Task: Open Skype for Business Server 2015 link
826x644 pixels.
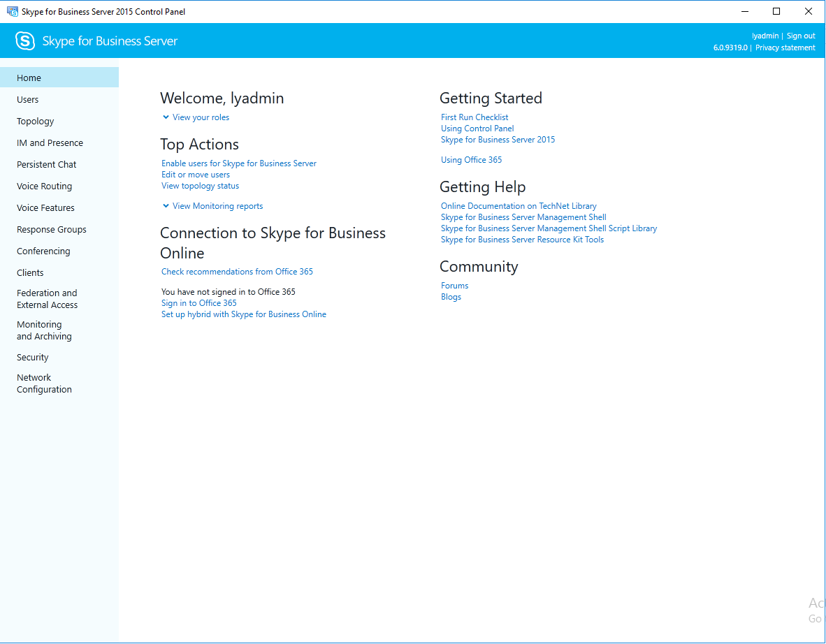Action: click(x=498, y=140)
